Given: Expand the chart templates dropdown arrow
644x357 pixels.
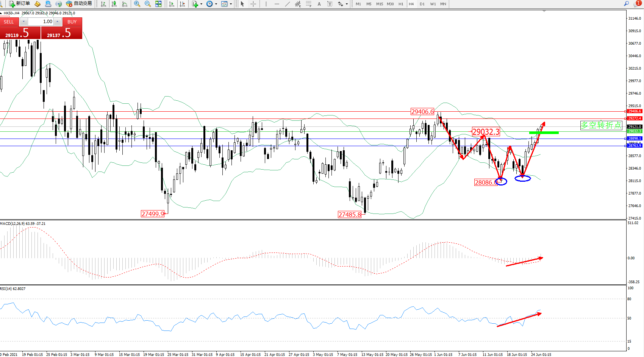Looking at the screenshot, I should click(231, 4).
